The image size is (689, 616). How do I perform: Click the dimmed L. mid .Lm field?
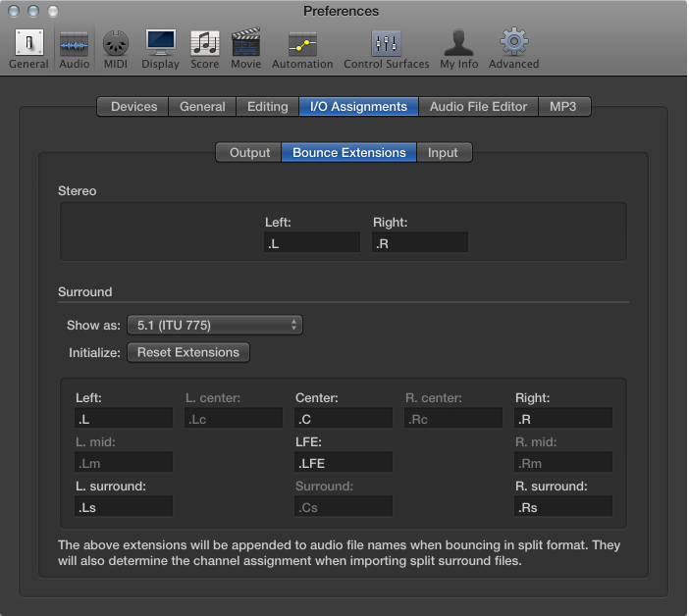click(x=124, y=463)
